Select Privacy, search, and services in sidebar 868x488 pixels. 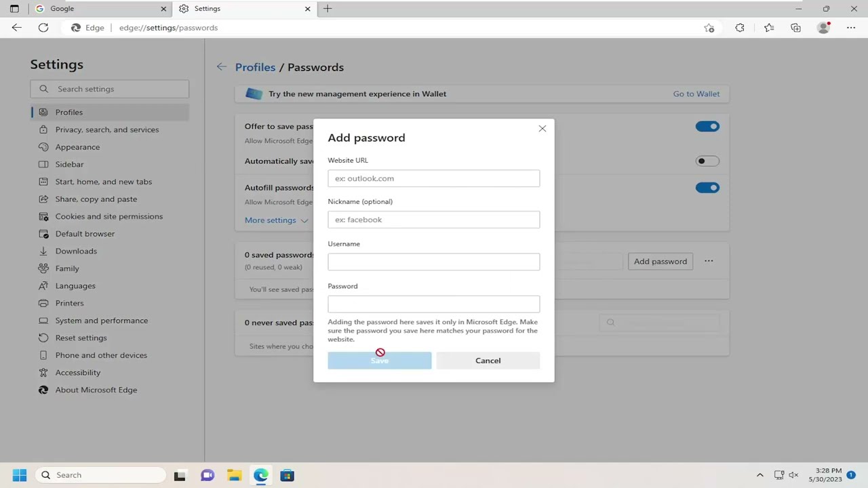pos(107,129)
